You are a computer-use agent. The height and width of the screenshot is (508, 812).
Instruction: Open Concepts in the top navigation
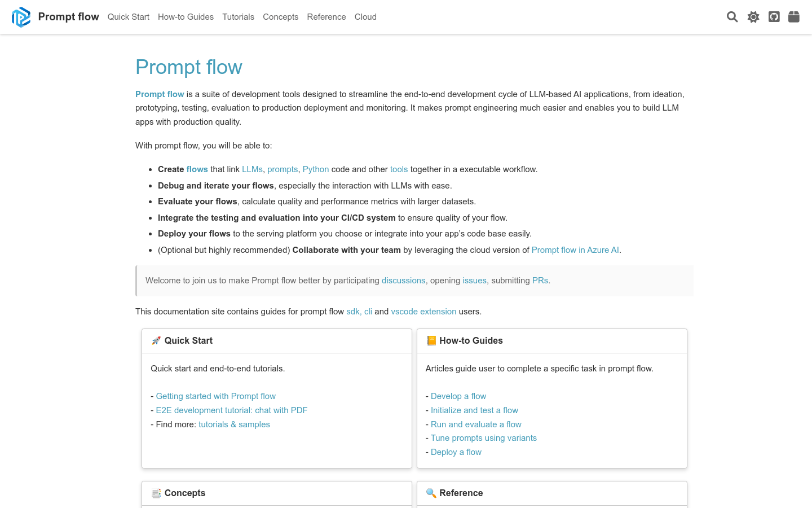(x=280, y=17)
